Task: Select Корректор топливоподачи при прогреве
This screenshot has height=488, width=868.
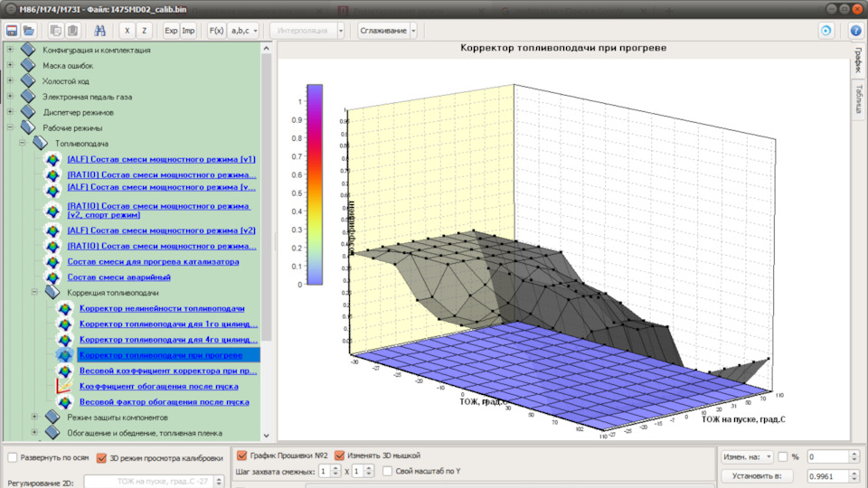Action: 161,354
